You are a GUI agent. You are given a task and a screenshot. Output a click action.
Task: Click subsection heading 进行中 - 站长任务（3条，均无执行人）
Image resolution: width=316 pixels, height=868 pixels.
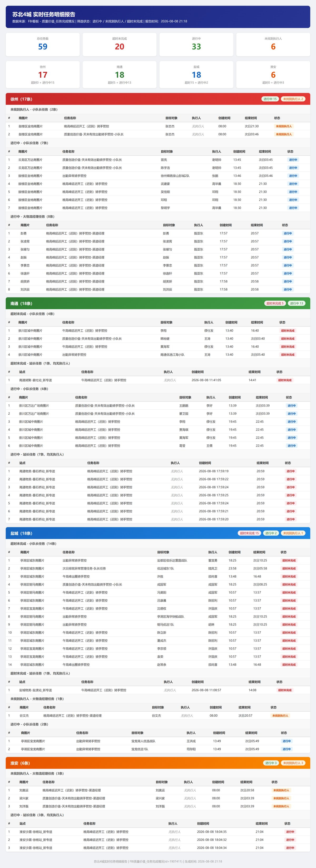[x=37, y=815]
